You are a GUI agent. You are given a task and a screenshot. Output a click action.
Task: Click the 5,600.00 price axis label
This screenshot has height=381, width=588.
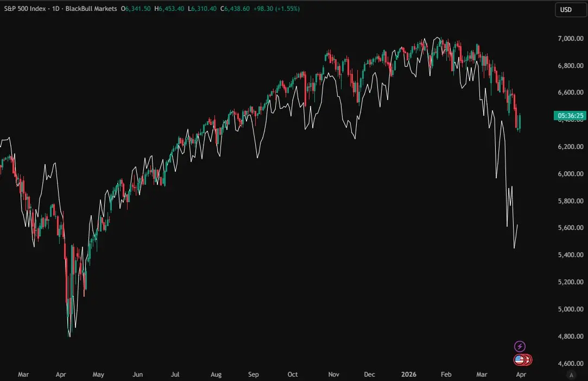(571, 228)
